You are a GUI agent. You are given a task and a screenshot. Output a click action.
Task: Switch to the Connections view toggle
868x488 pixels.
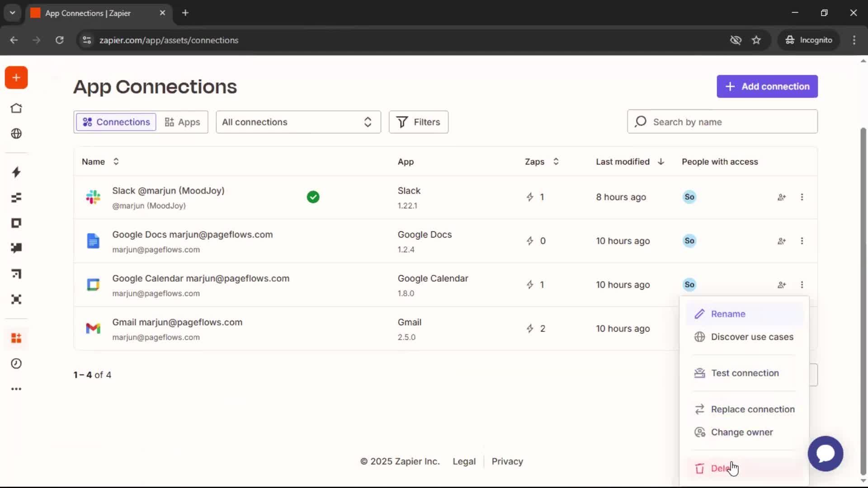click(116, 122)
